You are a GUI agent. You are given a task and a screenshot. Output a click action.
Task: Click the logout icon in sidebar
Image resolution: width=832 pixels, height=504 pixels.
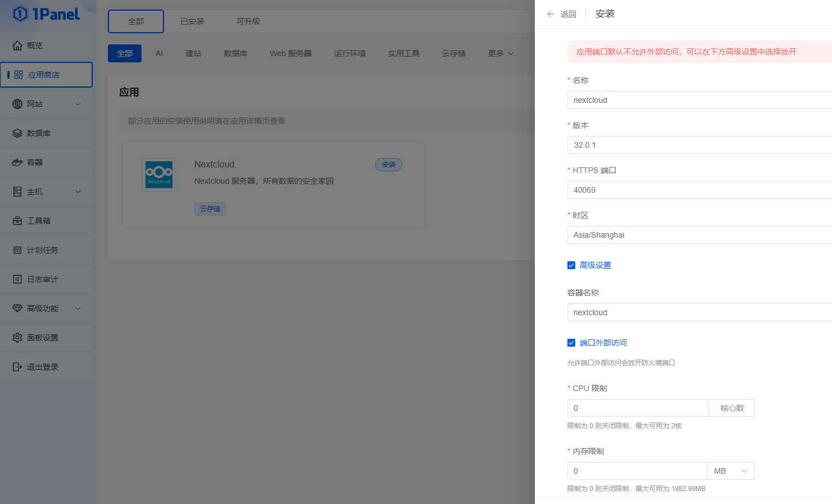click(17, 367)
